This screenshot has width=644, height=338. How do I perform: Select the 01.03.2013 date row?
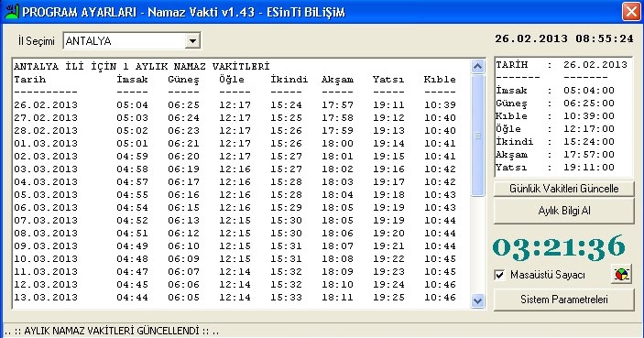(235, 143)
